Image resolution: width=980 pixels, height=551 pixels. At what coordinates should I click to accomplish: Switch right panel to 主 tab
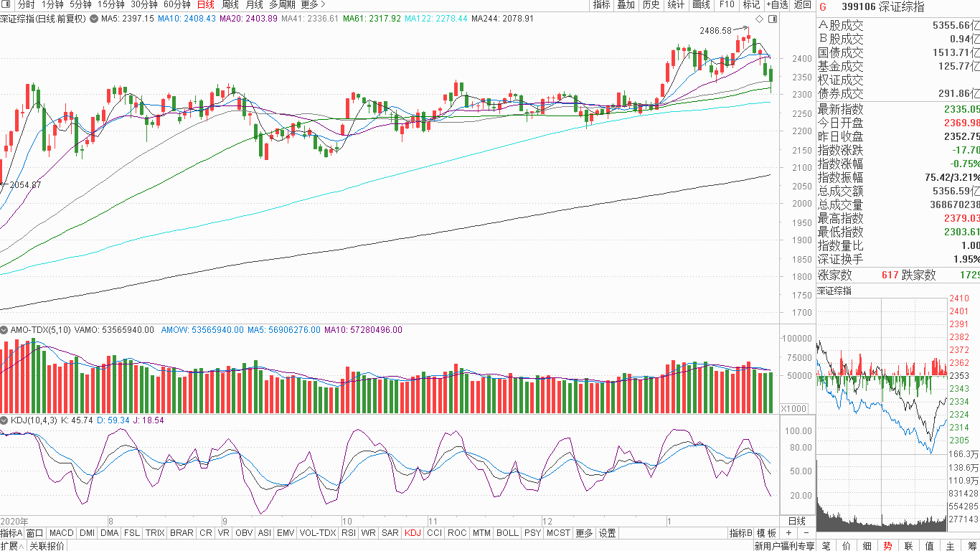tap(951, 546)
